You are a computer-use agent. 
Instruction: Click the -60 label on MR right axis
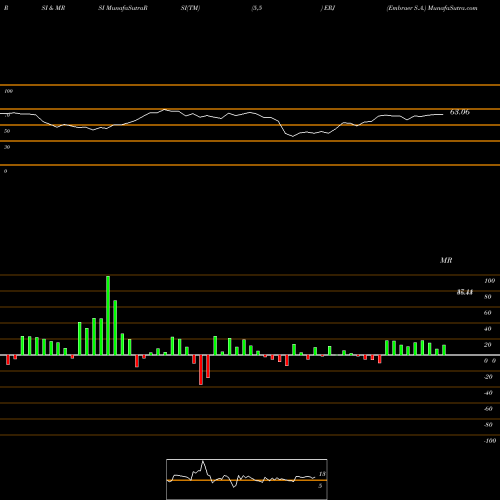(x=488, y=409)
